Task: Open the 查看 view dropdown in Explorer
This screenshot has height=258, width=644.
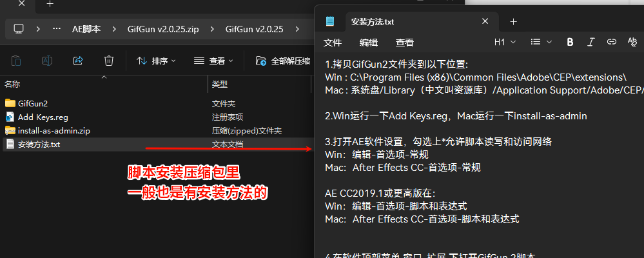Action: coord(213,61)
